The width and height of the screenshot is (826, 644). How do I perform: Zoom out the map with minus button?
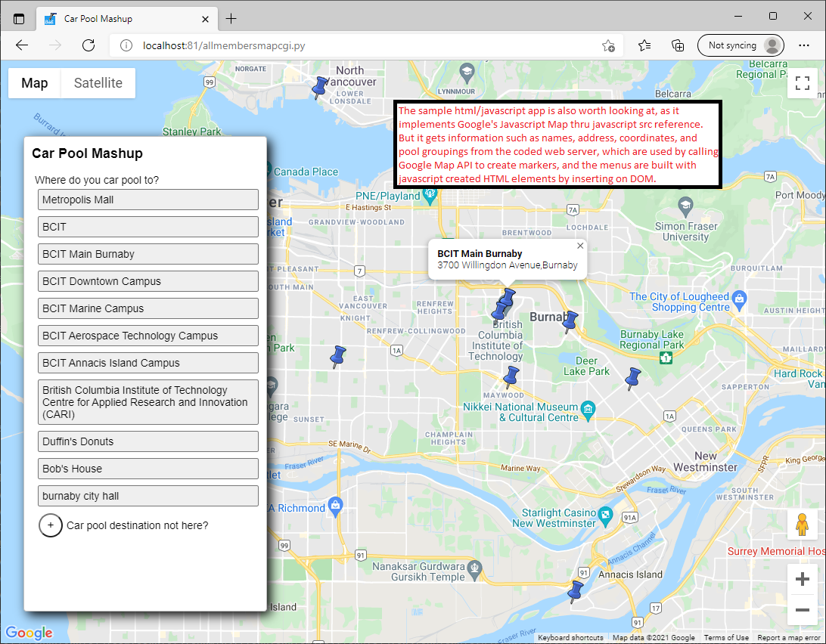(x=803, y=610)
